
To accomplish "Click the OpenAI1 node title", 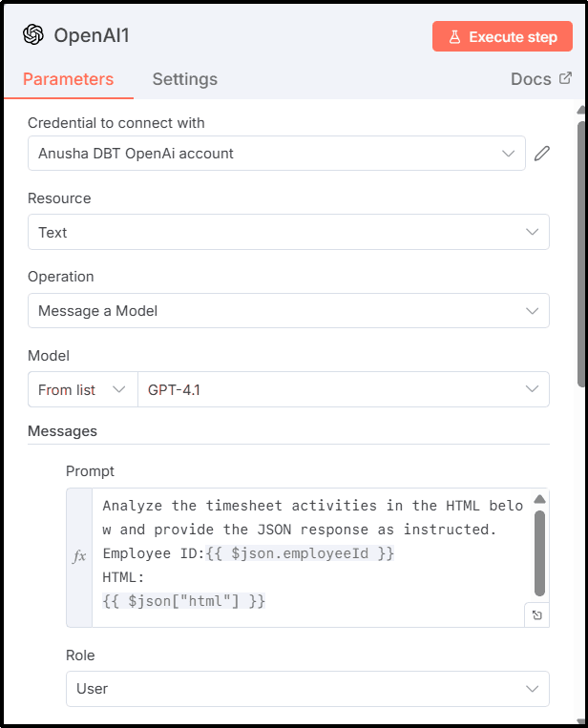I will (x=91, y=36).
